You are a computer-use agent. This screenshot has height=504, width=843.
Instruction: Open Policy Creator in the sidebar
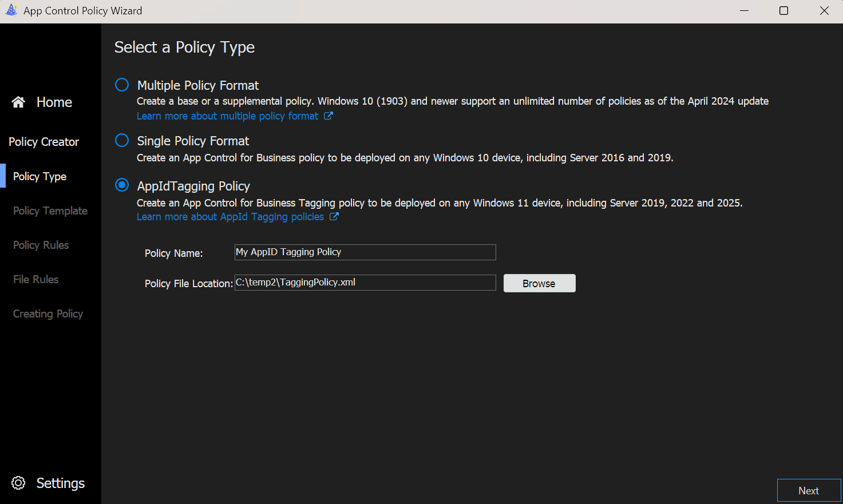click(x=44, y=142)
